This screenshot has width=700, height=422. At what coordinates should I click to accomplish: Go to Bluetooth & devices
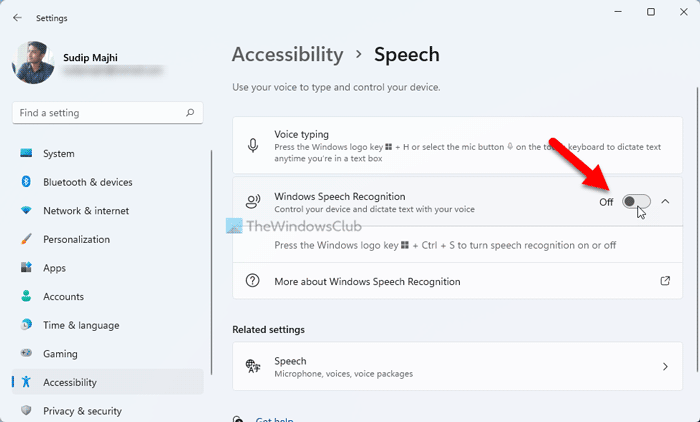[x=107, y=182]
